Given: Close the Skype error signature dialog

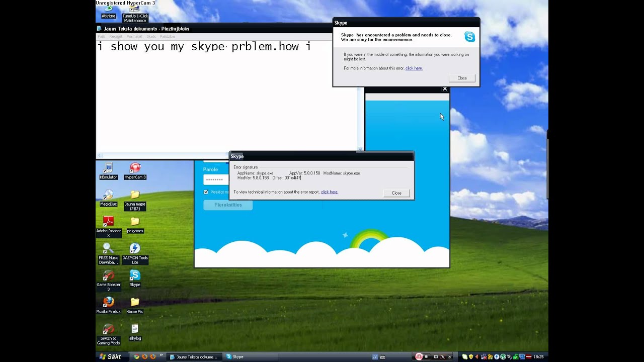Looking at the screenshot, I should (396, 193).
